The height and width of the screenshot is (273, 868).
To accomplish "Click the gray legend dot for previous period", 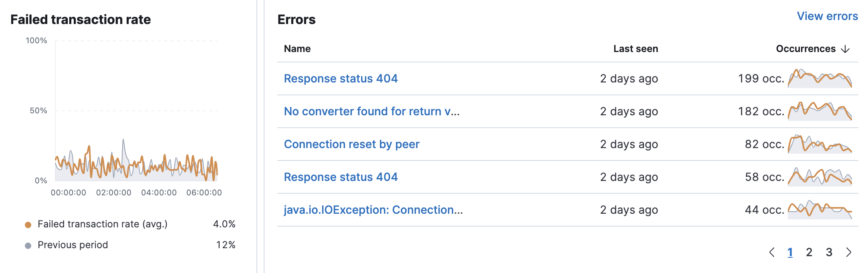I will click(27, 245).
